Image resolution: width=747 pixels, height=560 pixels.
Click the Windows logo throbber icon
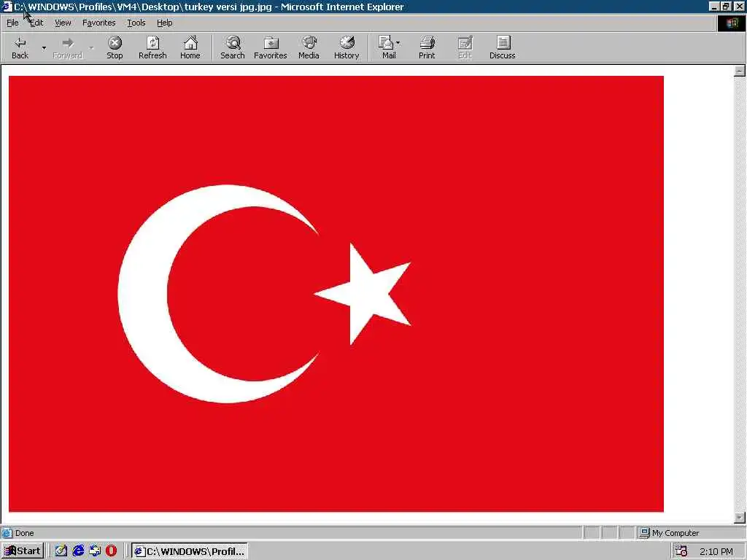coord(732,23)
